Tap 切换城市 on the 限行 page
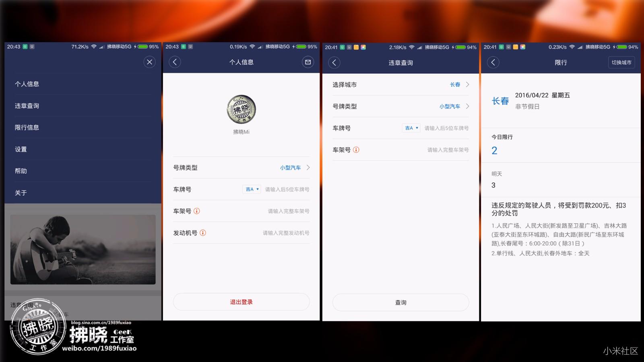This screenshot has width=644, height=362. coord(621,63)
